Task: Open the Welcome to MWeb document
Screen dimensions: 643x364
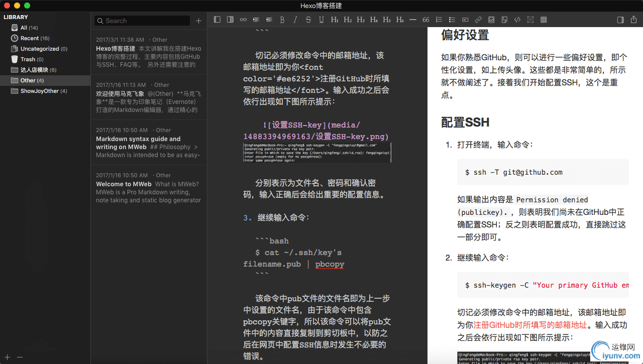Action: [x=149, y=188]
